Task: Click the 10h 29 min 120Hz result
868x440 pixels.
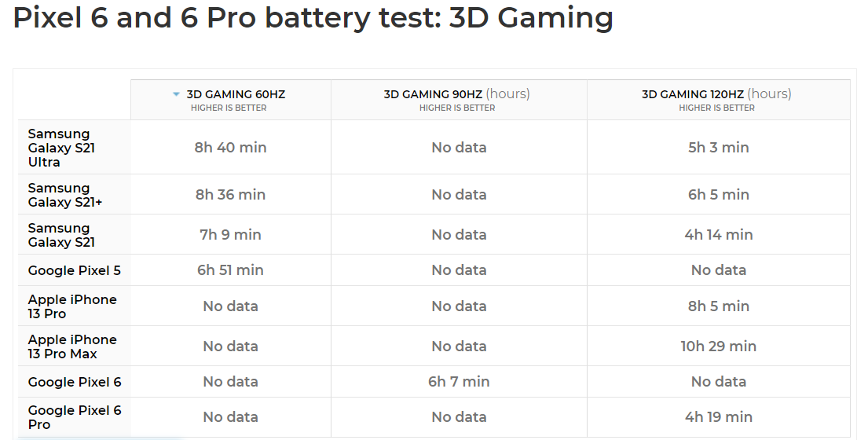Action: tap(718, 346)
